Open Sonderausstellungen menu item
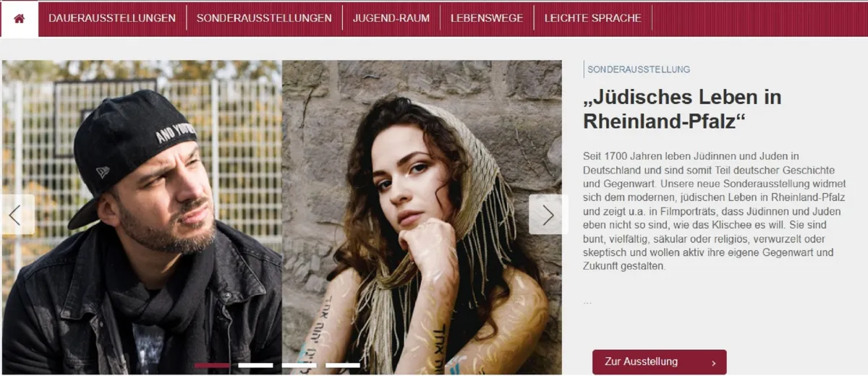This screenshot has height=376, width=868. pos(264,18)
